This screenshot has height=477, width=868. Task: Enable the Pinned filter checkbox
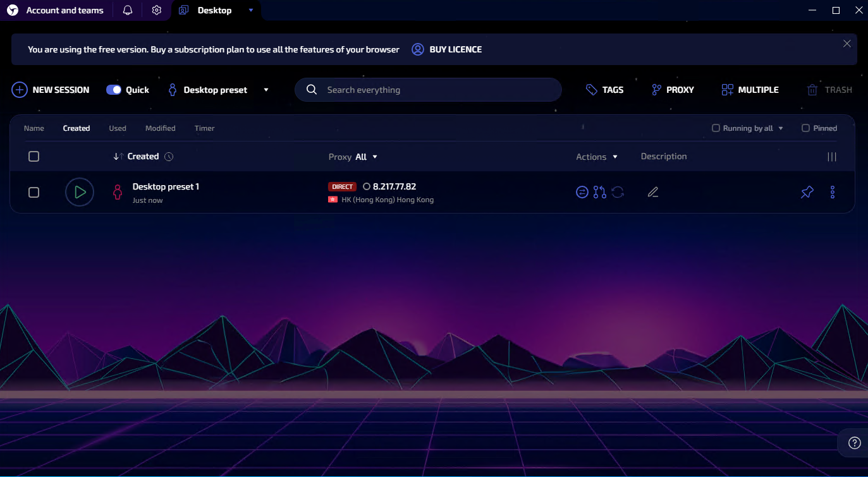click(805, 128)
